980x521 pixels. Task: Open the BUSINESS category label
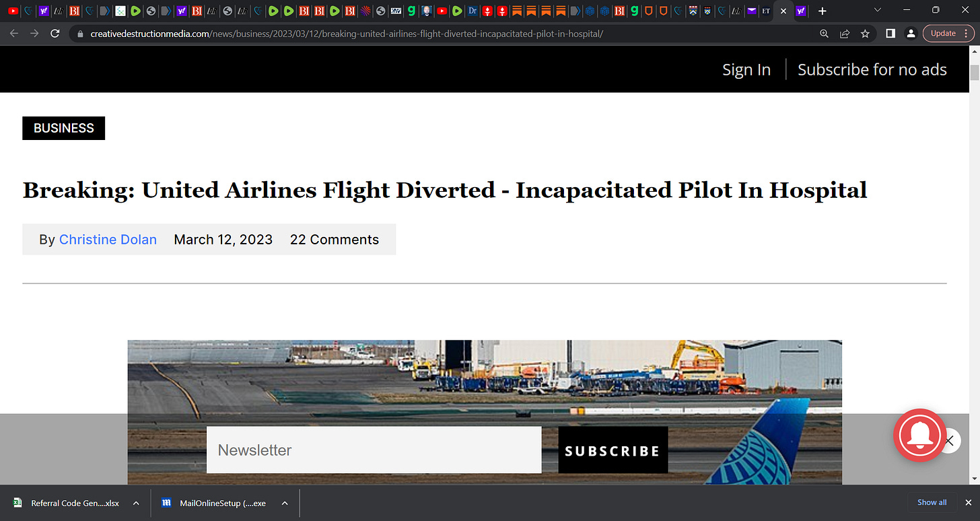click(x=64, y=128)
